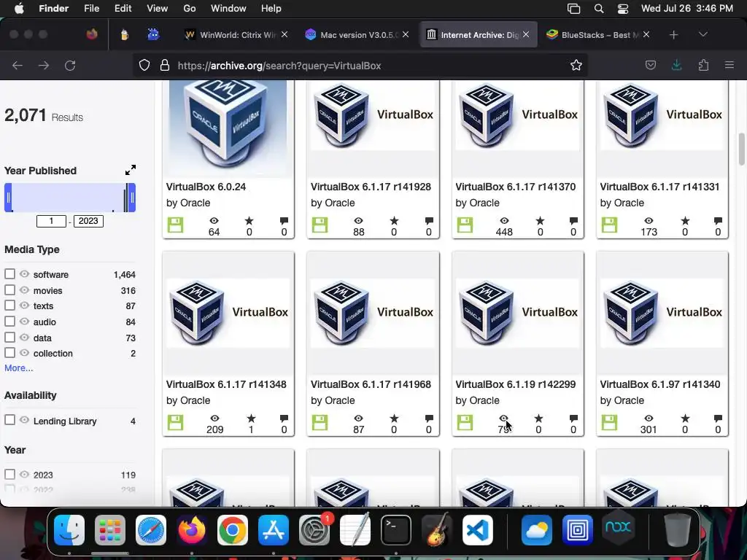Open VirtualBox 6.1.17 r141968 title link
The height and width of the screenshot is (560, 747).
371,384
